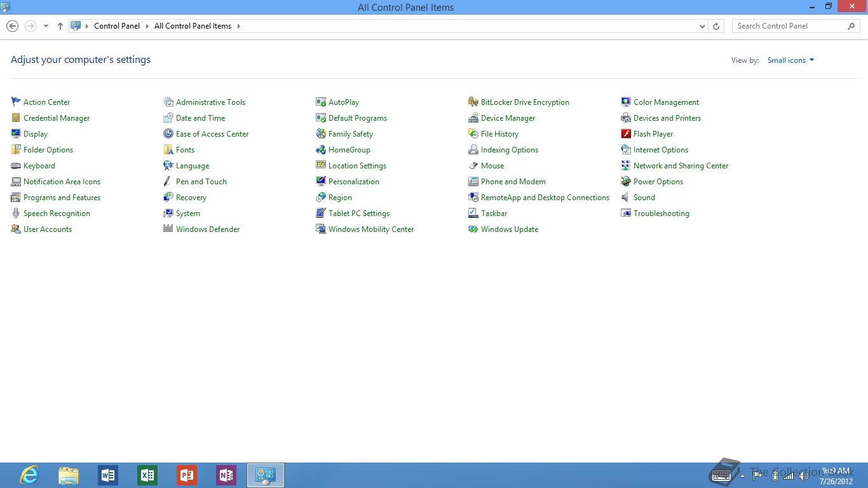
Task: Open the Display monitor icon
Action: coord(16,133)
